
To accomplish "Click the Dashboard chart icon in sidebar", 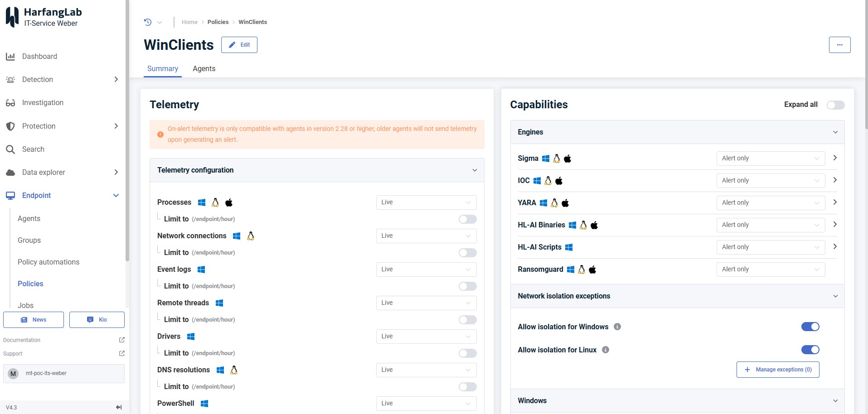I will tap(10, 57).
